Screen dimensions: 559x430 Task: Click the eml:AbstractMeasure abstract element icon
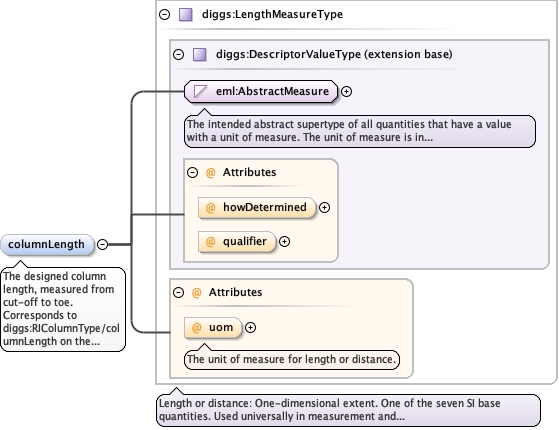[200, 92]
